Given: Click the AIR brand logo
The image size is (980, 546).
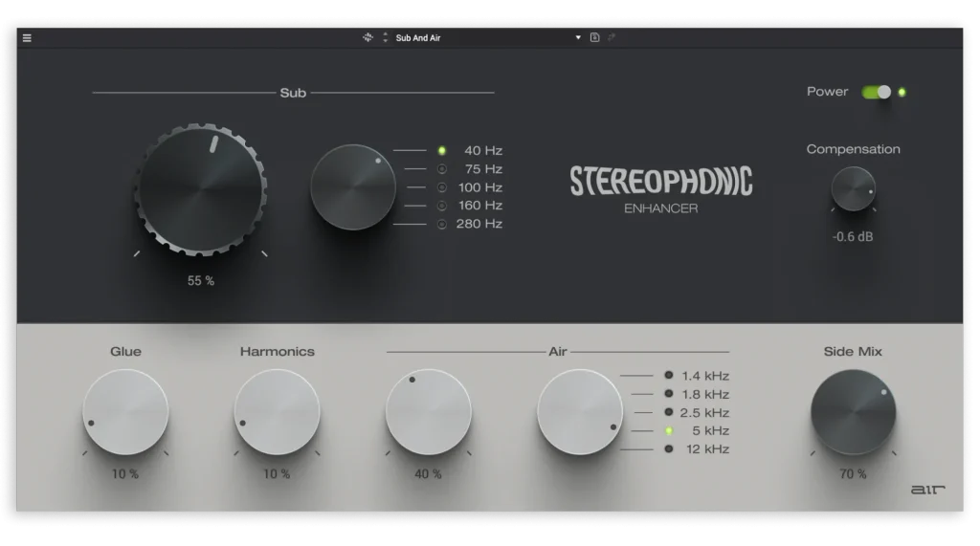Looking at the screenshot, I should tap(927, 490).
